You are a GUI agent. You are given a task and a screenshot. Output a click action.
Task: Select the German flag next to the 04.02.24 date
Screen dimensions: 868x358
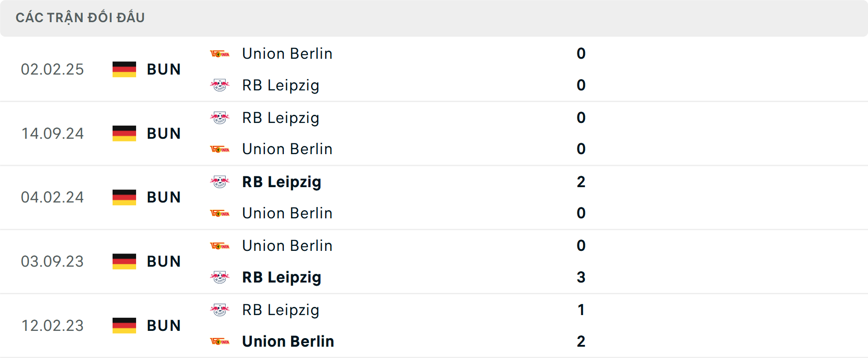pos(124,197)
